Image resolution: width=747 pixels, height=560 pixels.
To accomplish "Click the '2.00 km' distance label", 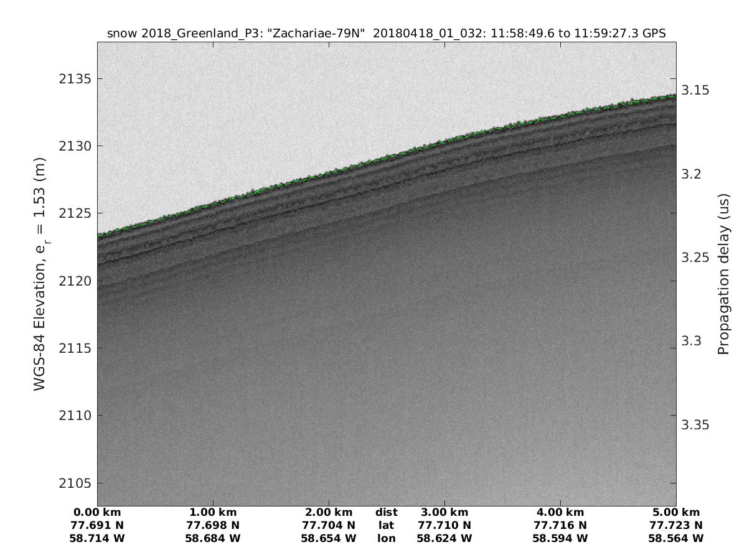I will tap(329, 513).
